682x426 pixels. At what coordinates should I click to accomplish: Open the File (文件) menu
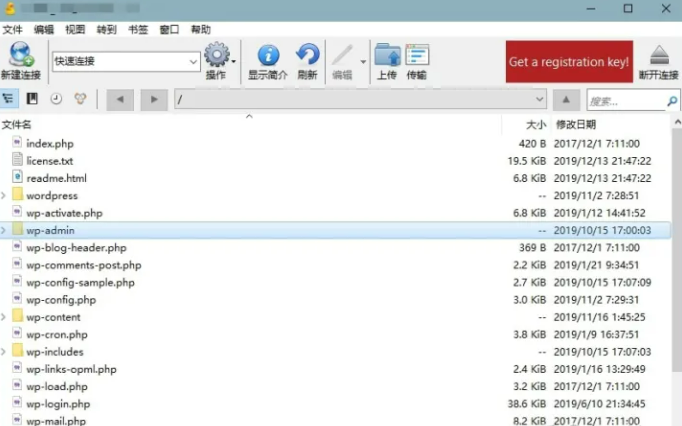tap(12, 30)
